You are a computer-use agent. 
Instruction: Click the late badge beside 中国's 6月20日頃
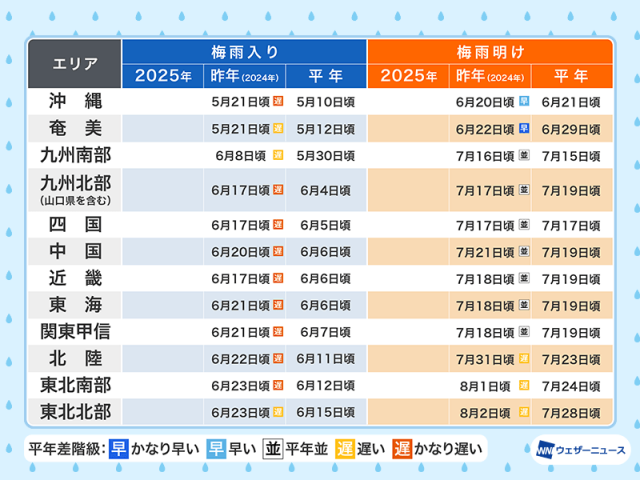point(278,251)
